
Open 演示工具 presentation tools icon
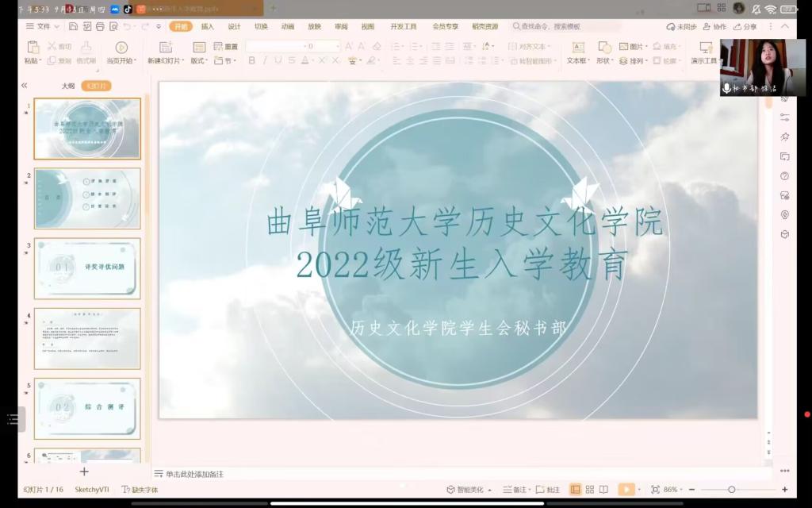coord(705,48)
